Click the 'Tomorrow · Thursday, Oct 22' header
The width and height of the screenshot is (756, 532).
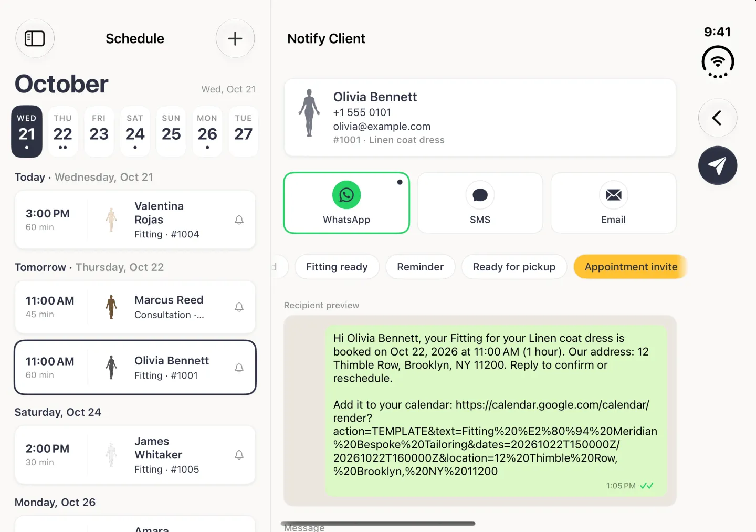(89, 267)
